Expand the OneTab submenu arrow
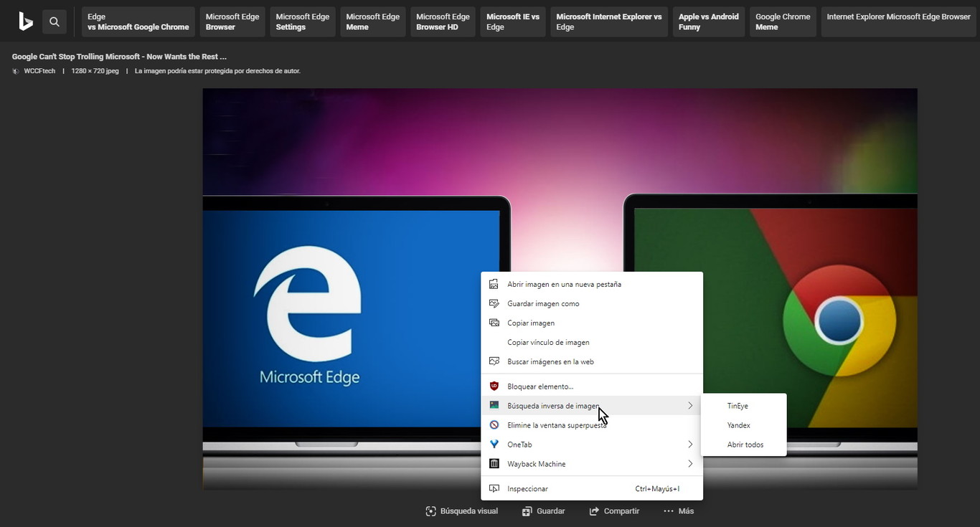Image resolution: width=980 pixels, height=527 pixels. click(690, 444)
